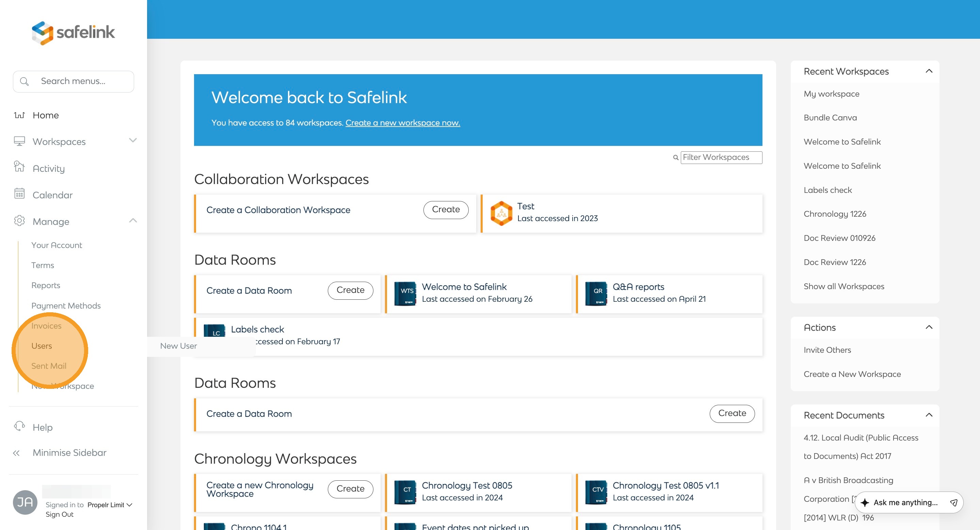The image size is (980, 530).
Task: Click the double-chevron Minimise Sidebar icon
Action: pyautogui.click(x=16, y=453)
